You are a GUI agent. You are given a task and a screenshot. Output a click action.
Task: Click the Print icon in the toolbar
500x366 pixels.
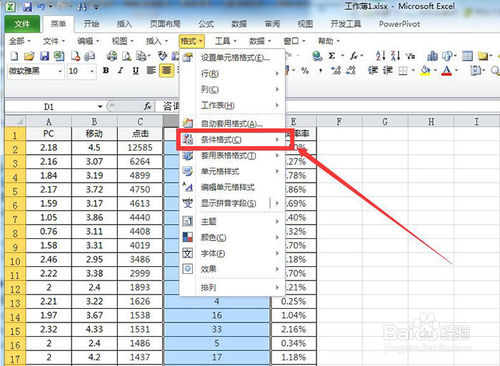click(x=112, y=56)
